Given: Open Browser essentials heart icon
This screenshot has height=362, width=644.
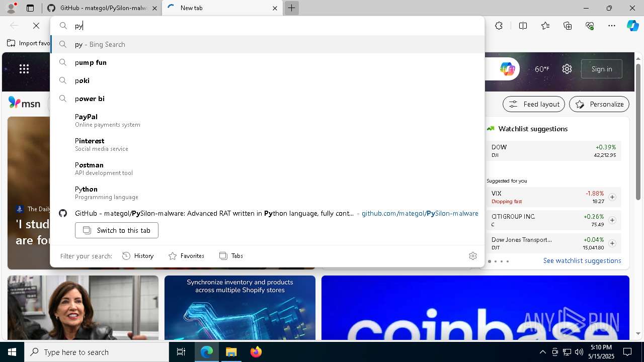Looking at the screenshot, I should click(x=590, y=26).
